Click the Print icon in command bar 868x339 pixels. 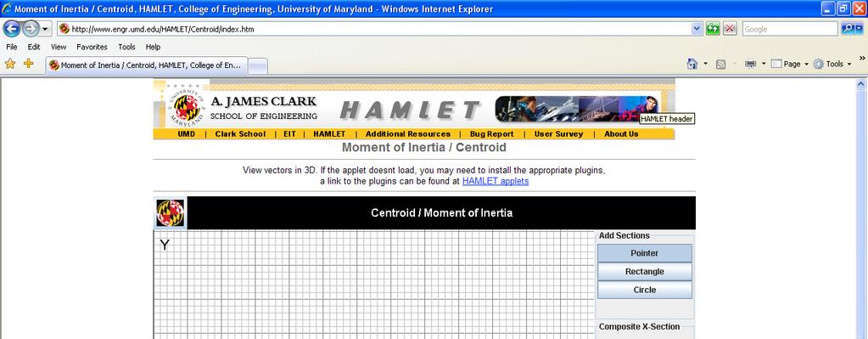[x=751, y=65]
